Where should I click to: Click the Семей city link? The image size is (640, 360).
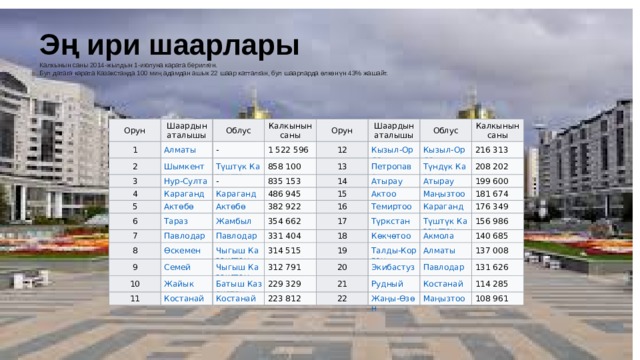pyautogui.click(x=177, y=267)
